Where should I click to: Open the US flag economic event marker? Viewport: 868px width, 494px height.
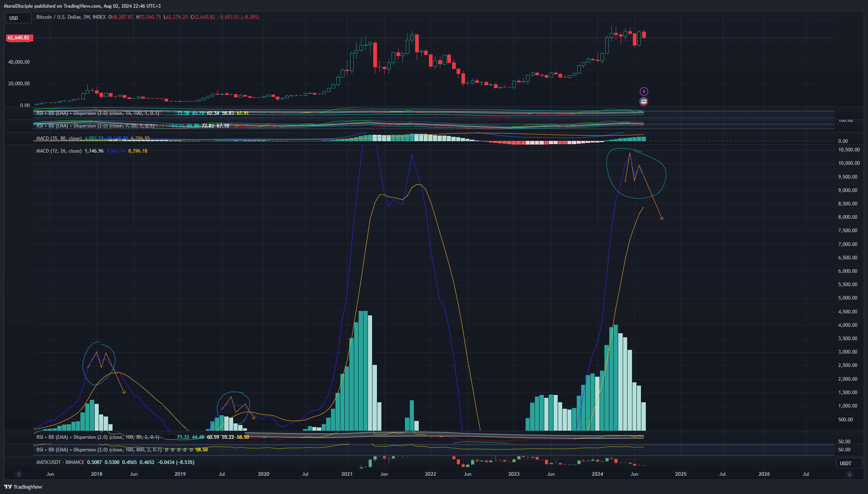pos(644,101)
